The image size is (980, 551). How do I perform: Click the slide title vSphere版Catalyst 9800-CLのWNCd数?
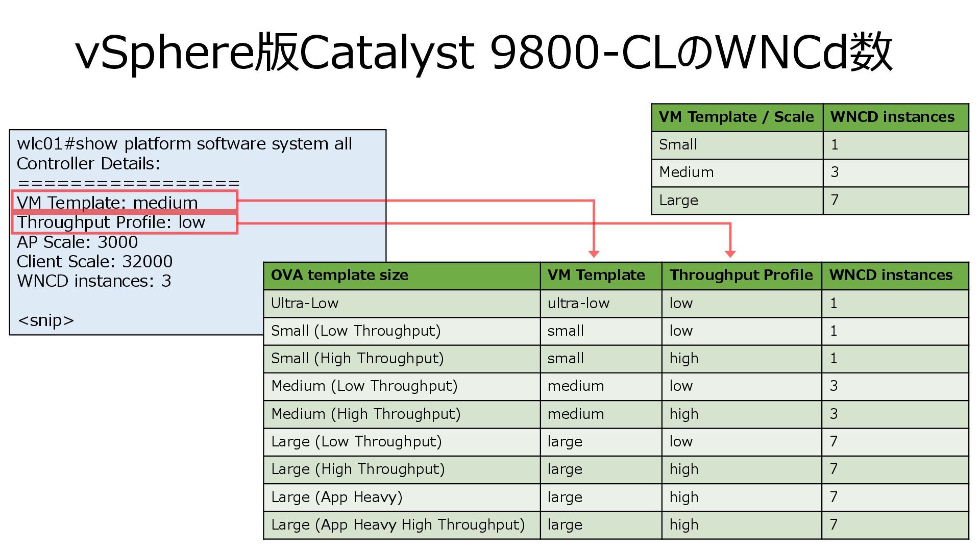(x=484, y=53)
